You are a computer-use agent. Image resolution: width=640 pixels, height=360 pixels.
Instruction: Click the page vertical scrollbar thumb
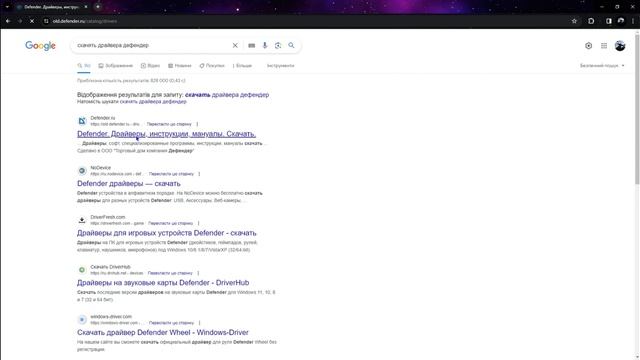tap(637, 109)
